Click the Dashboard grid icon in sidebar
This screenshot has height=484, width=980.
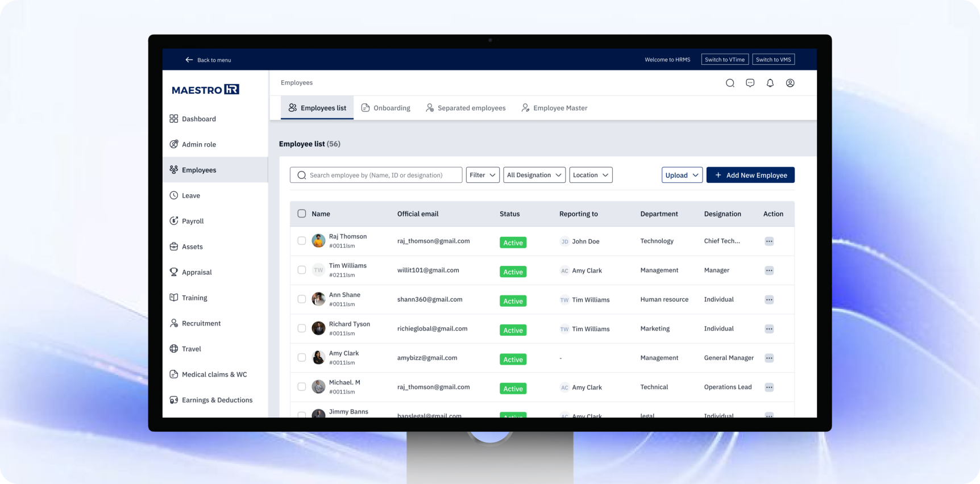click(x=174, y=119)
